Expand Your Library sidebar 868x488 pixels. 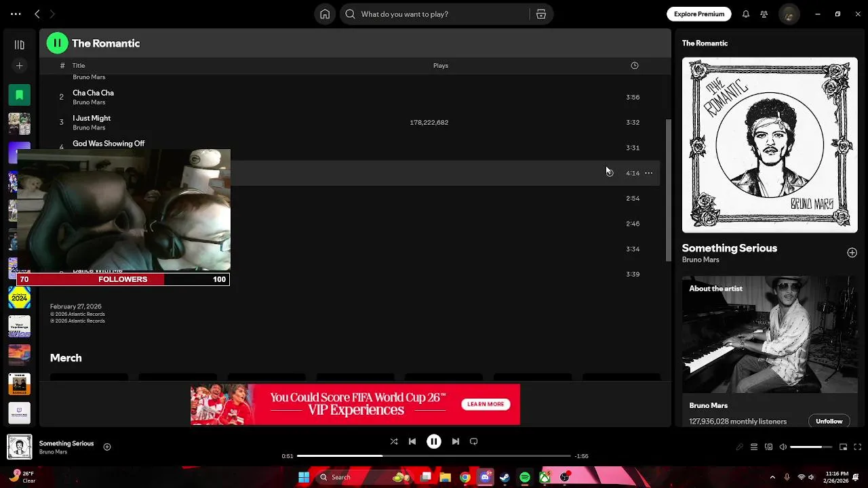click(20, 45)
